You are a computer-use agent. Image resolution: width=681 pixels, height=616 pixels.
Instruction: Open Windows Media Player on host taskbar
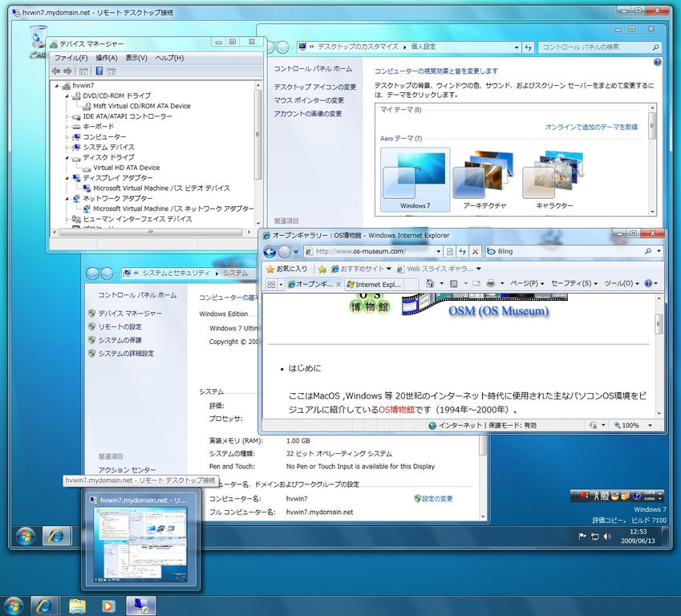tap(107, 606)
